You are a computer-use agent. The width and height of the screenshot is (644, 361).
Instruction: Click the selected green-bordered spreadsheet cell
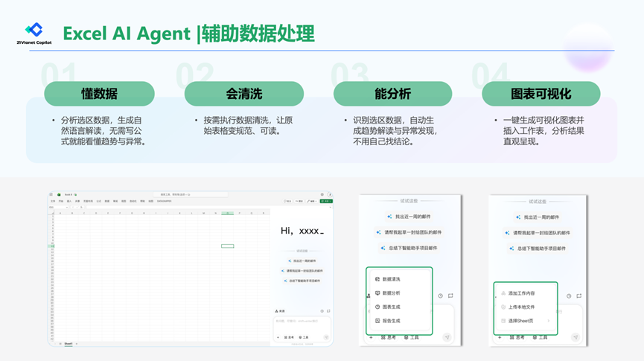pyautogui.click(x=228, y=246)
